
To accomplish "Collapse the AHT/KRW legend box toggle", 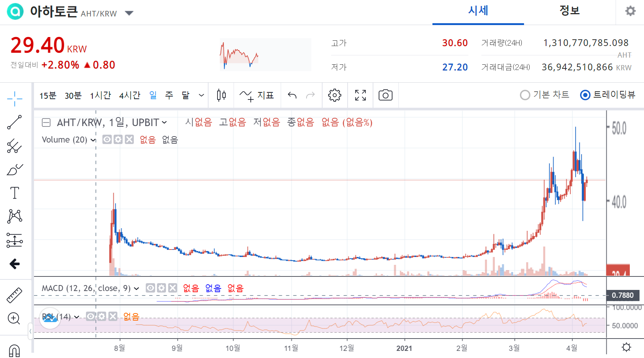I will 46,123.
